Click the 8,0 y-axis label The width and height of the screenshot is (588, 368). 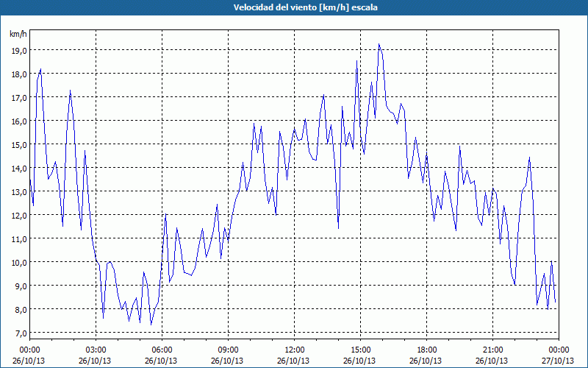coord(21,309)
